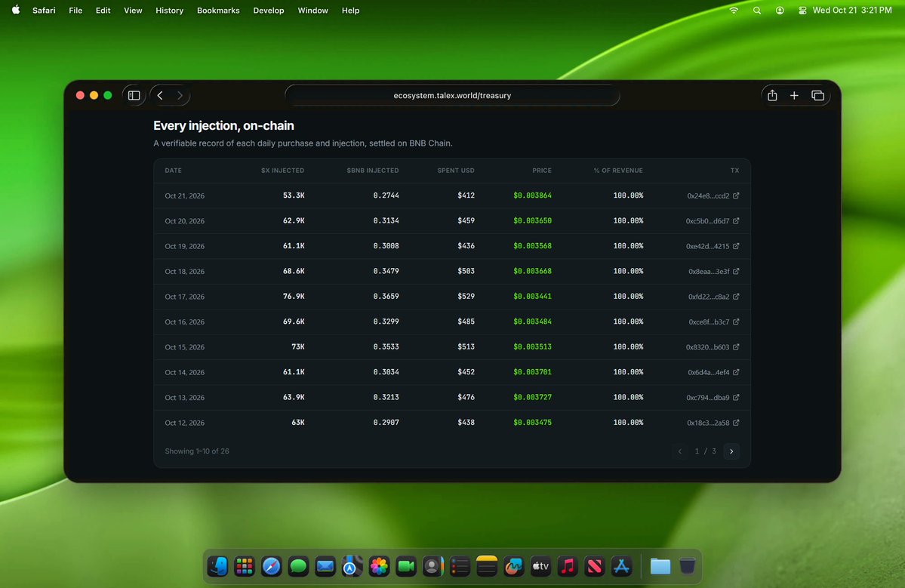Open the History menu
Viewport: 905px width, 588px height.
point(169,11)
